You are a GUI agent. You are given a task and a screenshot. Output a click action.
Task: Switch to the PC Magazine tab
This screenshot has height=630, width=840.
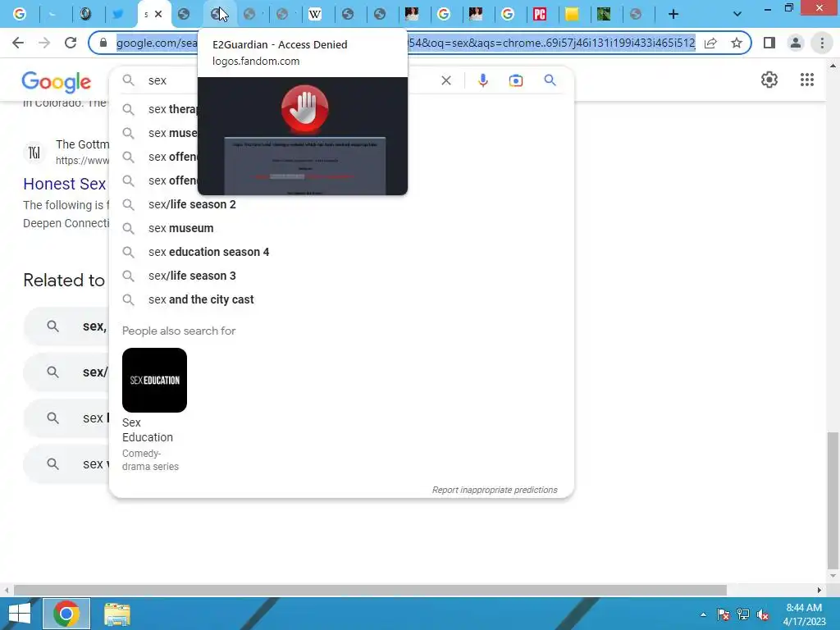(x=540, y=15)
